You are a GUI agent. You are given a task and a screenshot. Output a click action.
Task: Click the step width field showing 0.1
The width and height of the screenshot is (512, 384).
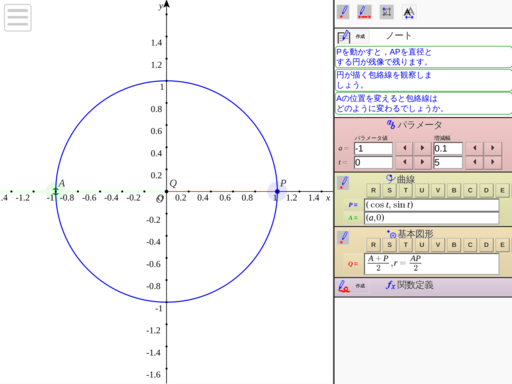click(448, 148)
